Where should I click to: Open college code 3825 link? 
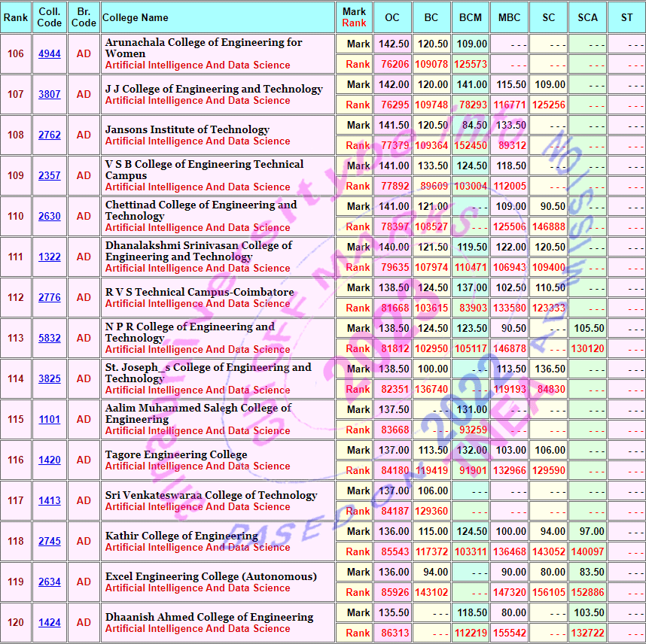(x=50, y=379)
